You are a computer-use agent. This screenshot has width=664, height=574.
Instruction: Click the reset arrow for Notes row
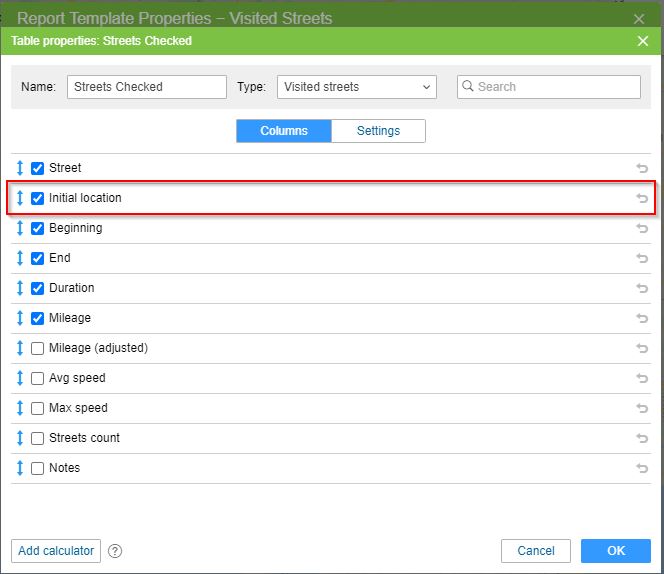(x=642, y=468)
